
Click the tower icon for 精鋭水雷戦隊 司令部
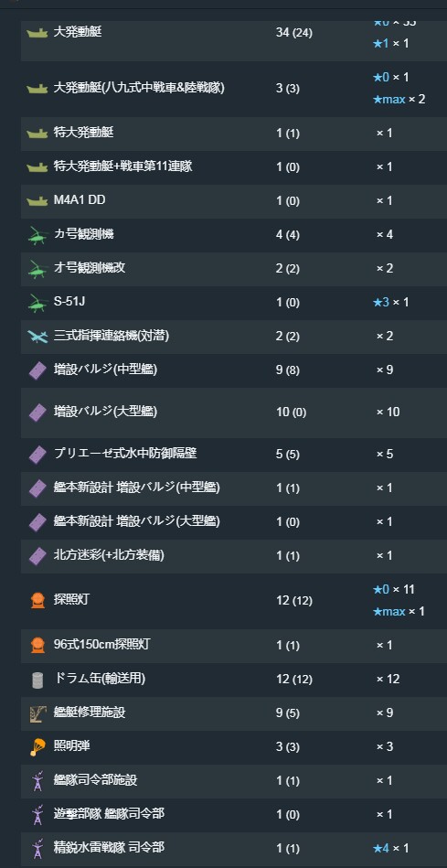pos(37,849)
